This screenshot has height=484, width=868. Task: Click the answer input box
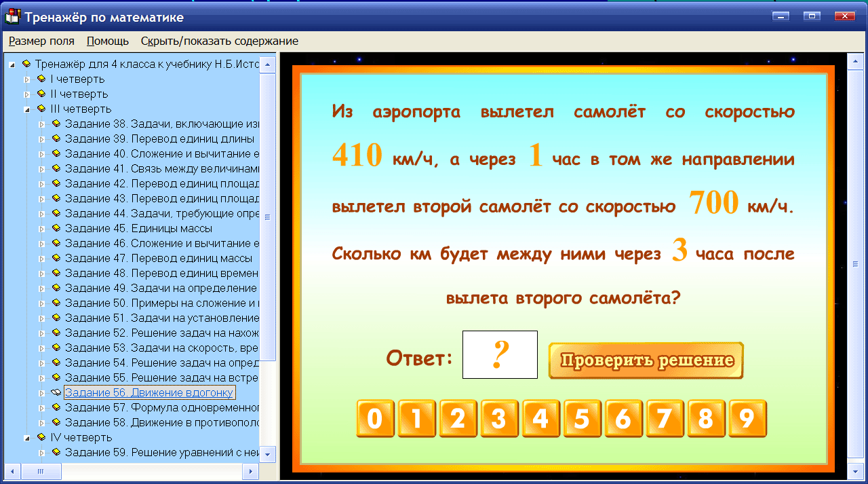click(x=499, y=354)
